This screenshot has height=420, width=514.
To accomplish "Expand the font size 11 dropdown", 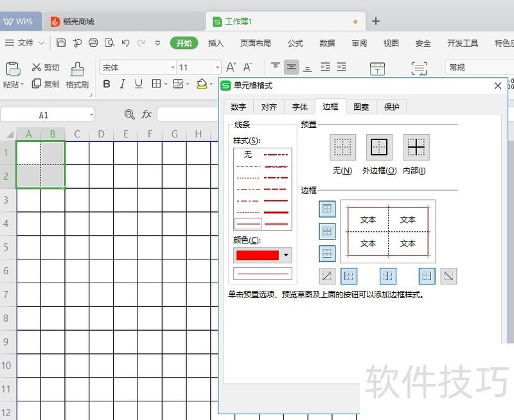I will tap(217, 67).
